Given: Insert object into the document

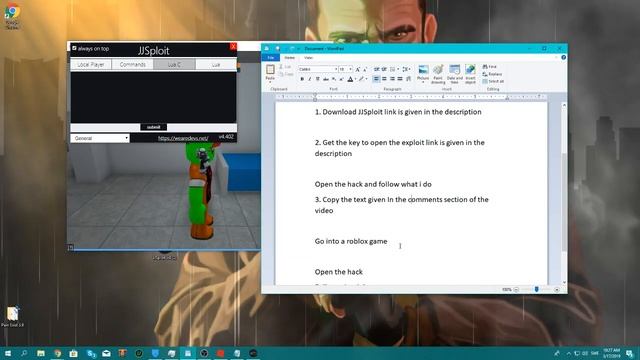Looking at the screenshot, I should point(470,74).
